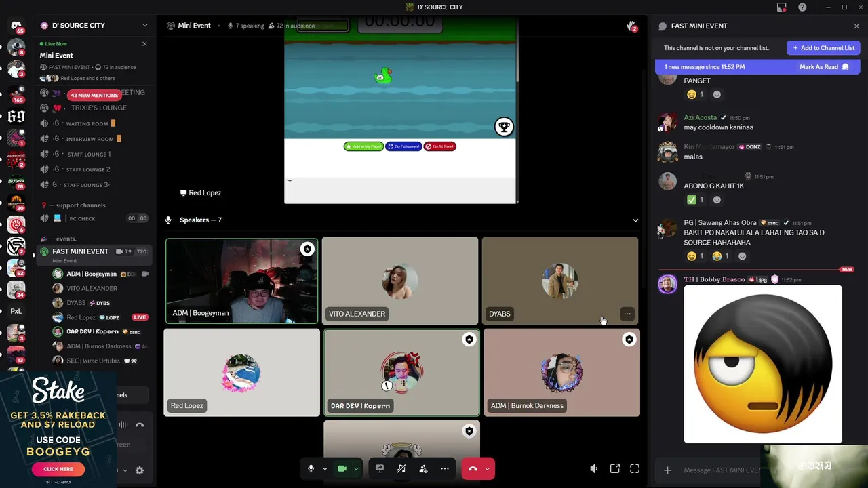The height and width of the screenshot is (488, 868).
Task: Turn off the camera
Action: pyautogui.click(x=342, y=468)
